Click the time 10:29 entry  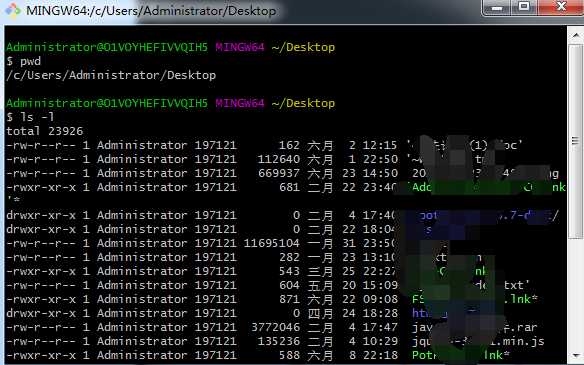click(380, 341)
